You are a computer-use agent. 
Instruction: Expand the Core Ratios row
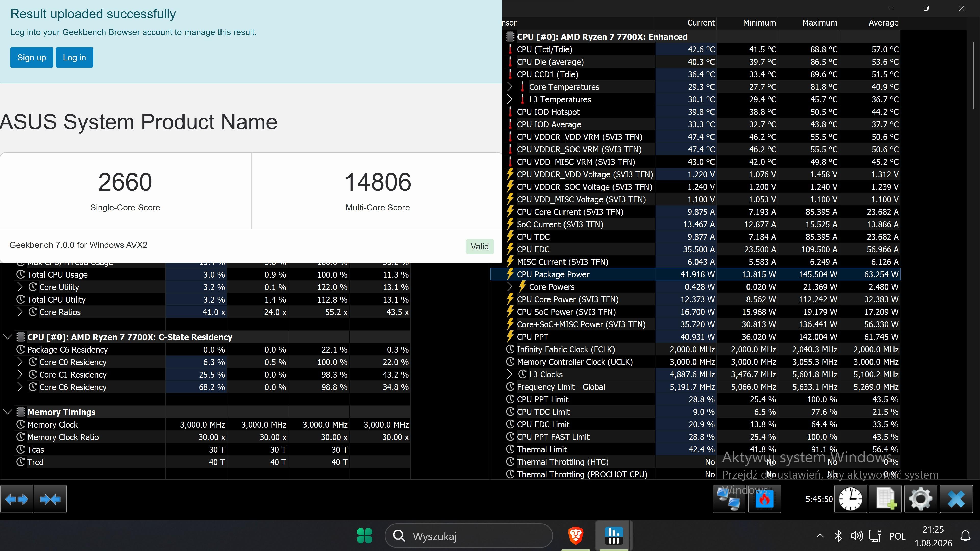pyautogui.click(x=20, y=312)
